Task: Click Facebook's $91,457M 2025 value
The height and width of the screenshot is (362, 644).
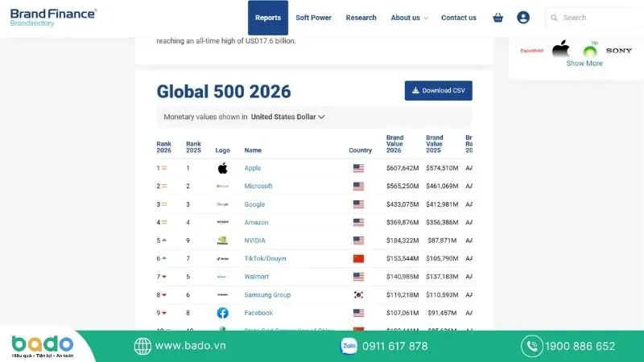Action: 442,313
